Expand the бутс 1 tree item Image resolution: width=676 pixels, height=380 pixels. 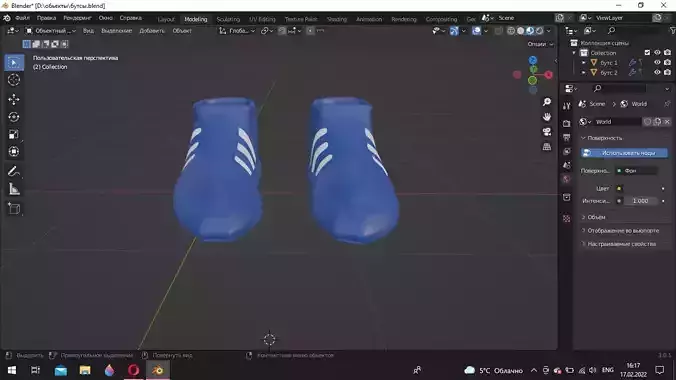pos(584,63)
